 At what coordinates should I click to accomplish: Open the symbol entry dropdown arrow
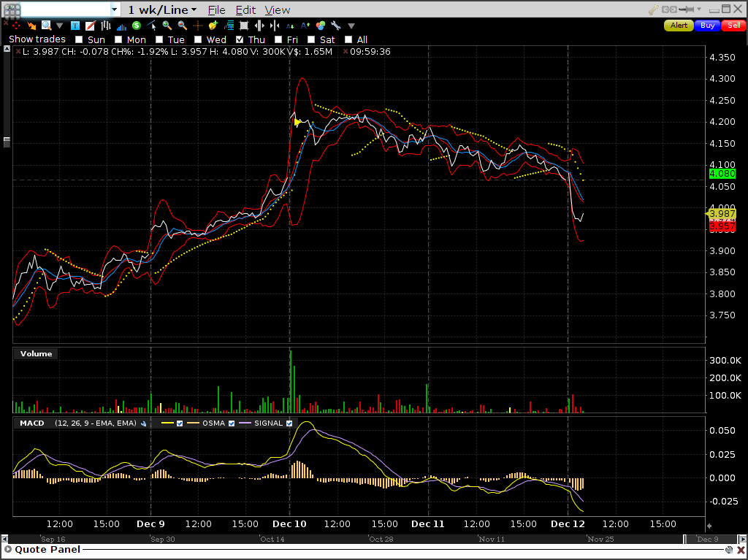point(114,9)
